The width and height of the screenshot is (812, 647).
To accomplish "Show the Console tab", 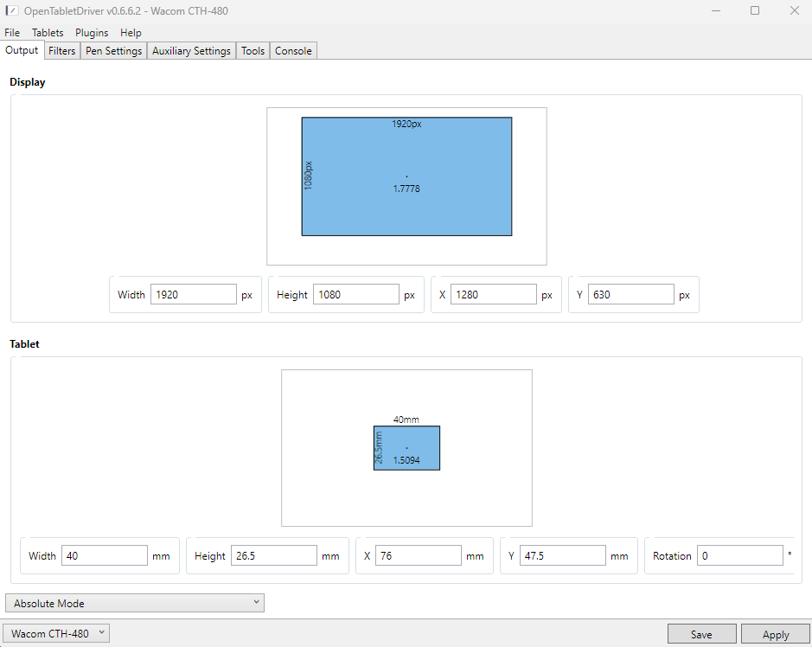I will 293,51.
